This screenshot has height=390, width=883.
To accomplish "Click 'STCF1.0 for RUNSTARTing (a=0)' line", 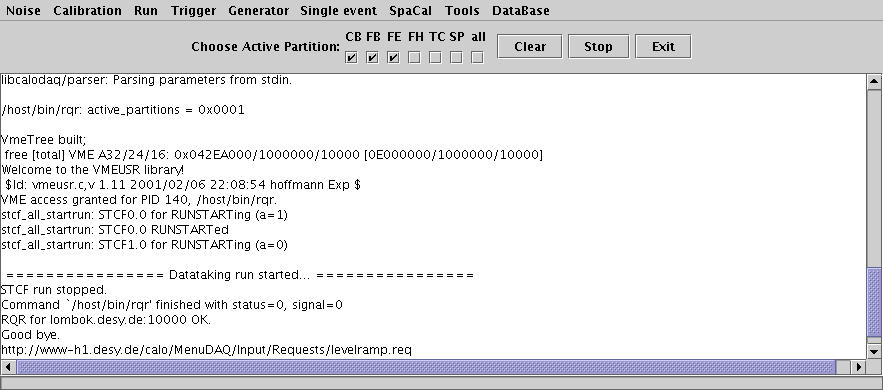I will [x=145, y=245].
